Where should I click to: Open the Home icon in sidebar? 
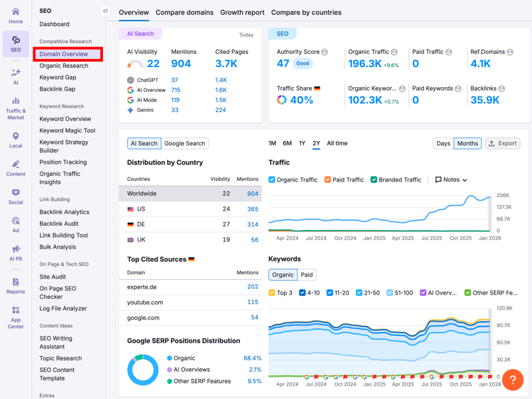pos(15,12)
